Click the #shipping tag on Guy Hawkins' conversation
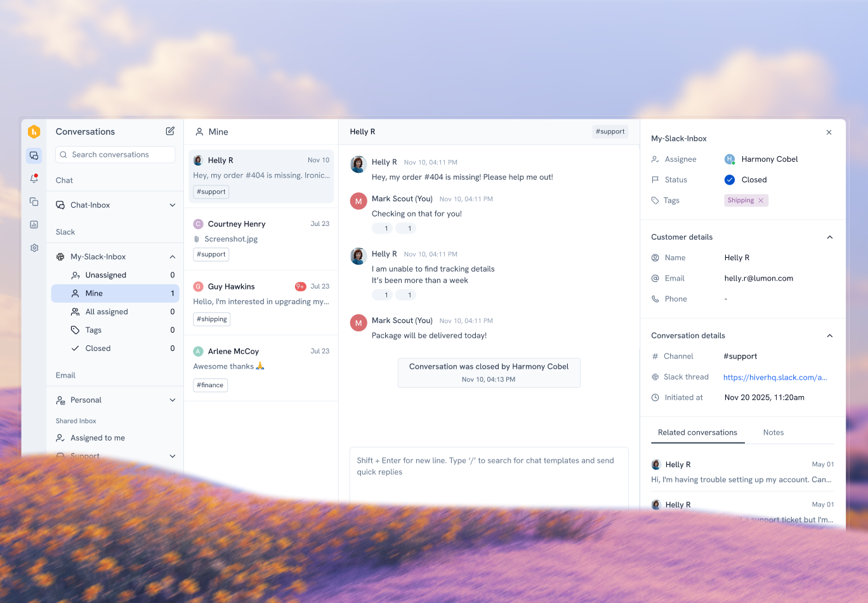The width and height of the screenshot is (868, 603). [x=212, y=319]
